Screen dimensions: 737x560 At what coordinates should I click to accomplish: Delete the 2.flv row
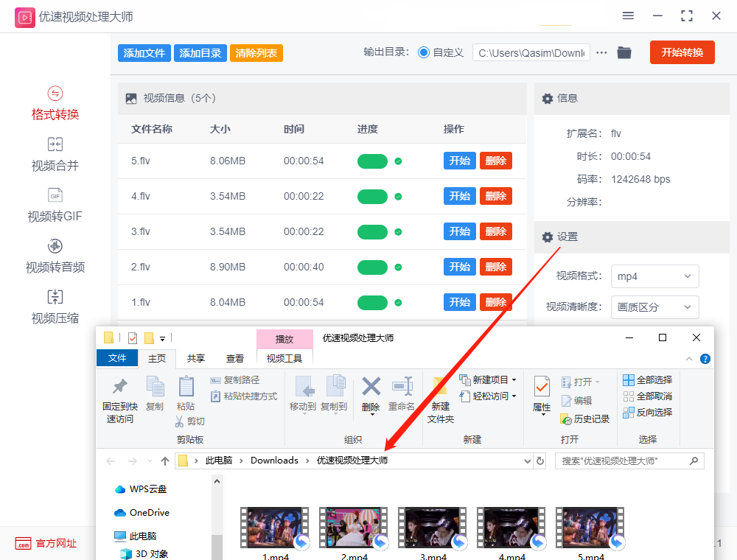tap(496, 267)
